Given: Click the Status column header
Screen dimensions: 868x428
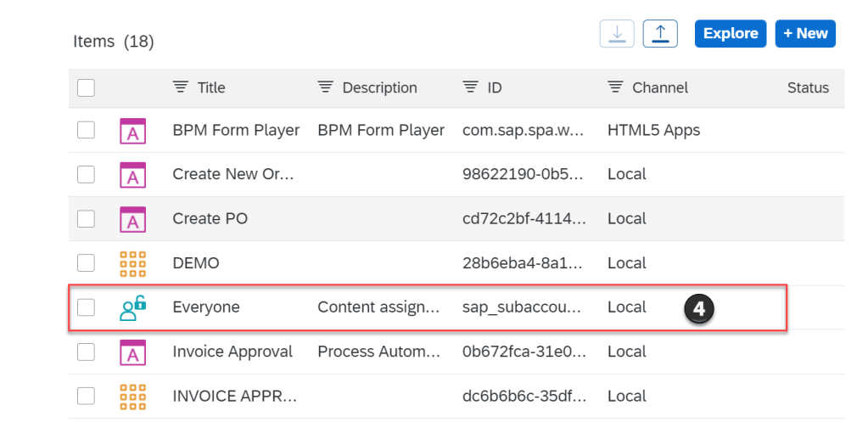Looking at the screenshot, I should click(x=808, y=87).
